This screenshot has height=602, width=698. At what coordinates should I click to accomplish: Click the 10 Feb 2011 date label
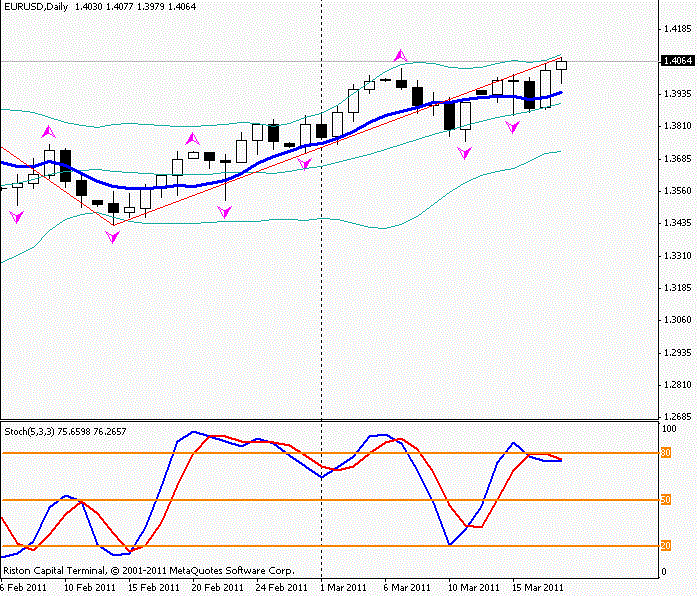89,588
